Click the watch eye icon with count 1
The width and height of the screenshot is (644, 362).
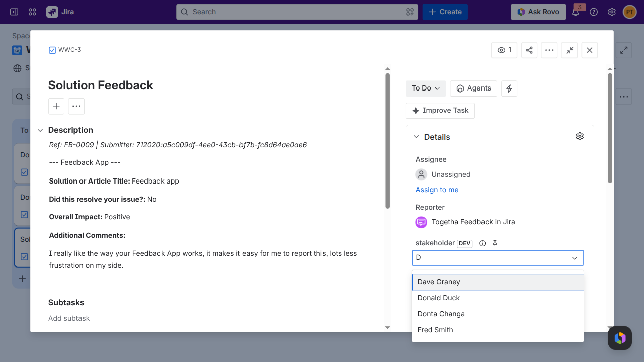click(504, 50)
